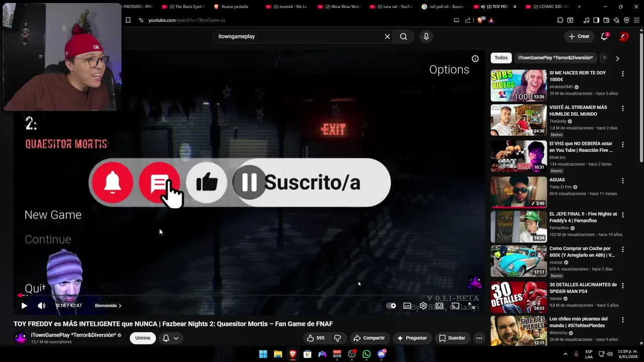Open menu for AGUAS video

[623, 181]
